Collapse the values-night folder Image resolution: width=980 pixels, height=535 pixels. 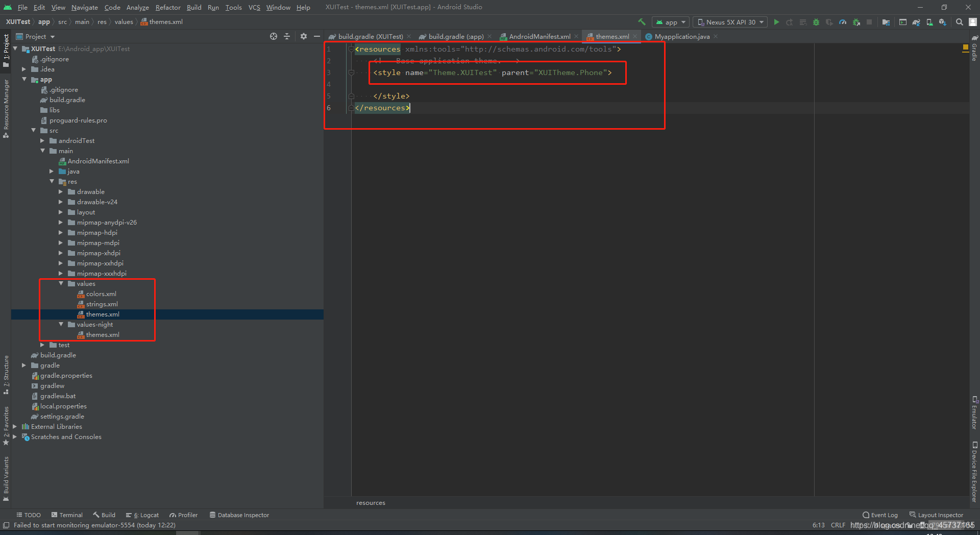61,324
